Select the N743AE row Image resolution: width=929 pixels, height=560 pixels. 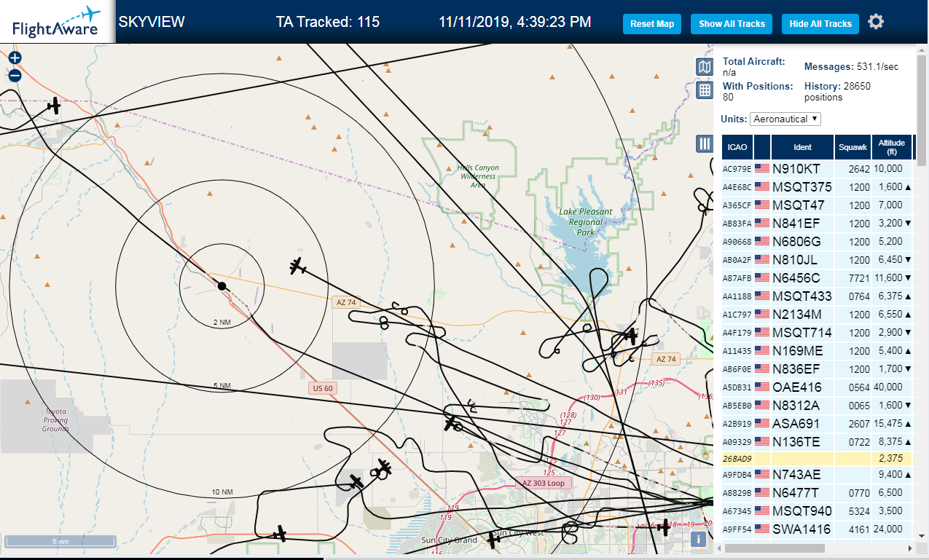818,475
